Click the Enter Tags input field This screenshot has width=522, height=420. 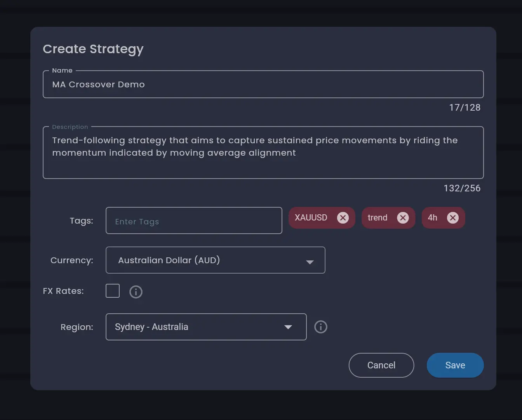[x=193, y=220]
